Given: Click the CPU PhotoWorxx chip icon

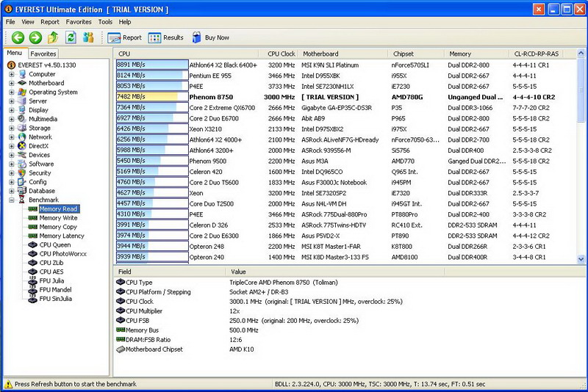Looking at the screenshot, I should (x=33, y=254).
